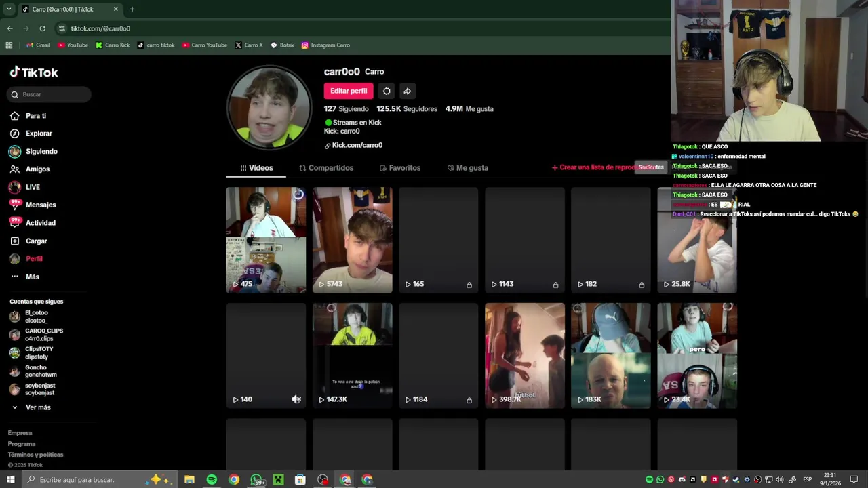Switch to Favoritos tab
868x488 pixels.
[400, 168]
